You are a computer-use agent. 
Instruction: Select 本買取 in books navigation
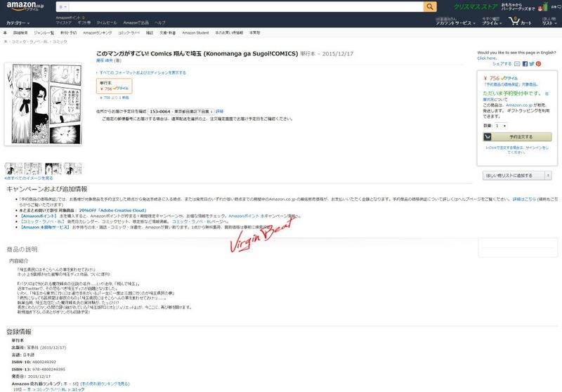coord(254,32)
